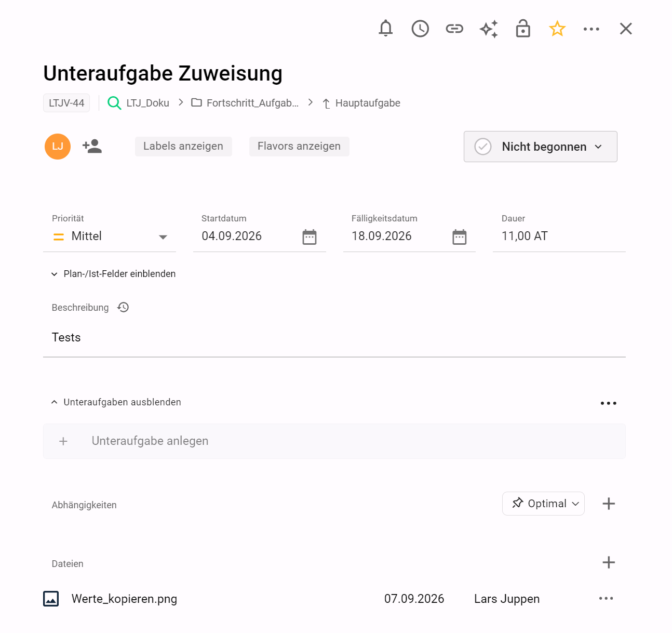Expand Plan-/Ist-Felder einblenden
Viewport: 672px width, 633px height.
coord(113,274)
